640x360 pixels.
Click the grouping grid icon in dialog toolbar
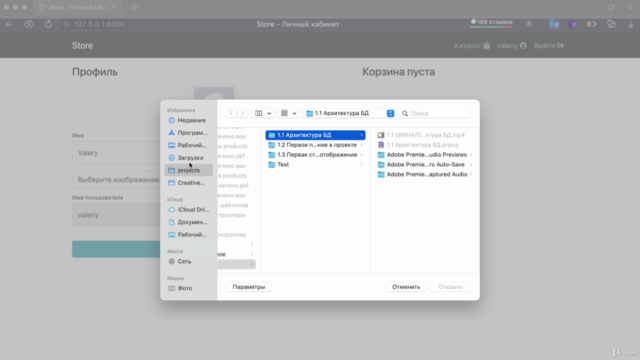284,113
